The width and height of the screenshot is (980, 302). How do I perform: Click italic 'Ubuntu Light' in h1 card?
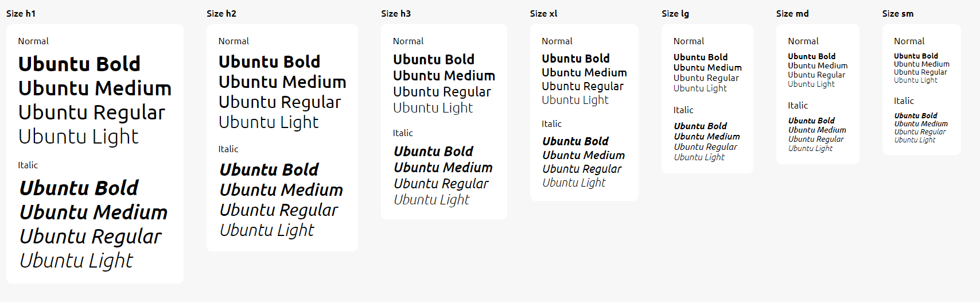76,261
